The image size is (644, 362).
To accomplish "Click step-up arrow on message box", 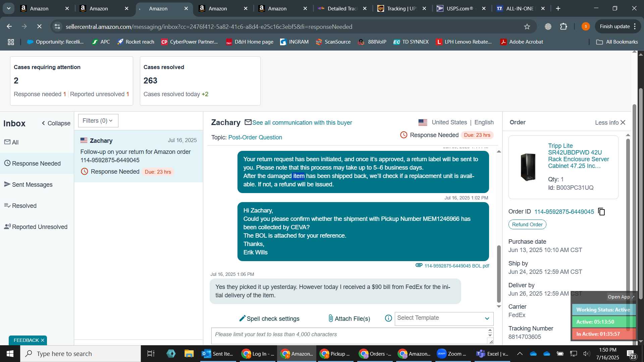I will pyautogui.click(x=490, y=330).
